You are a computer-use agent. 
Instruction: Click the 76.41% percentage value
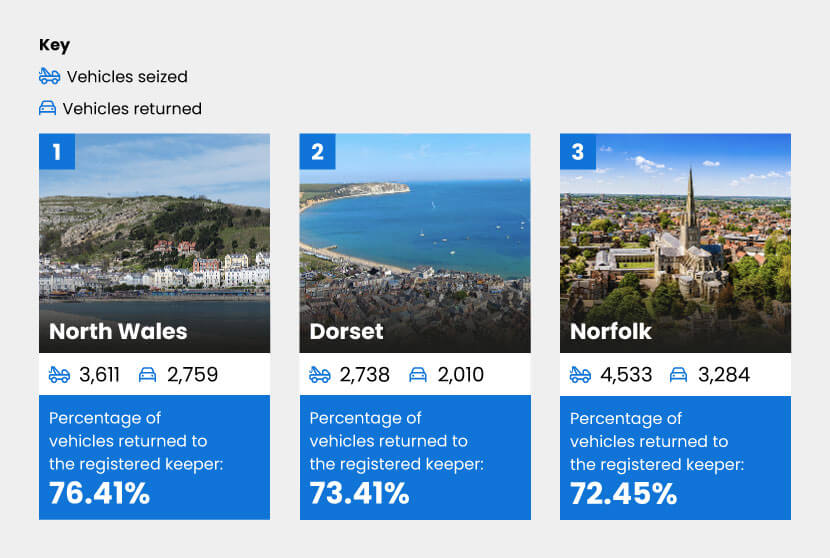coord(99,494)
